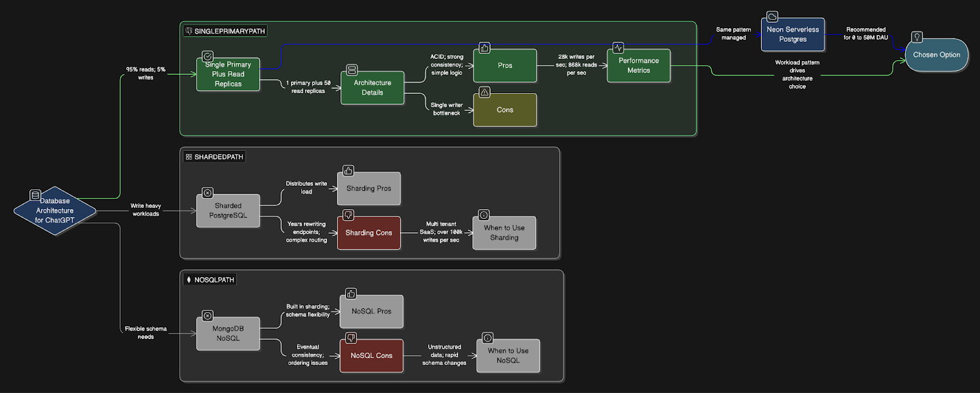
Task: Click the checkmark icon on Single Primary Plus Read Replicas
Action: point(208,56)
